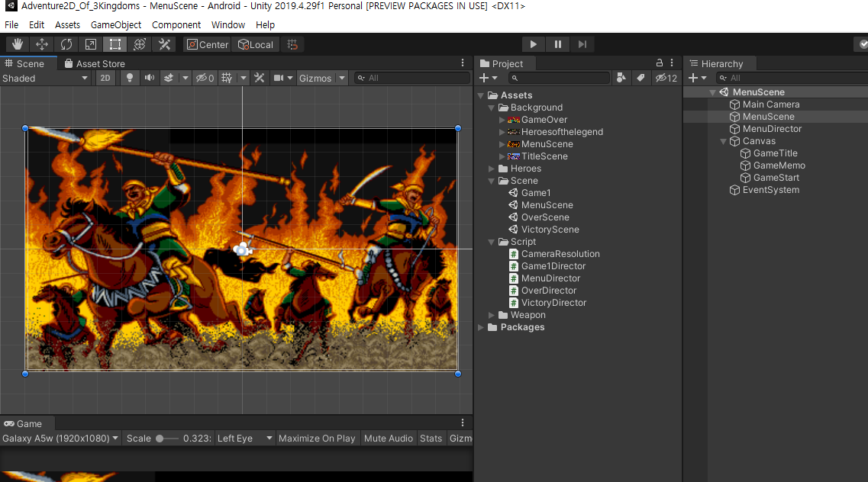
Task: Open the Project panel options menu
Action: tap(672, 63)
